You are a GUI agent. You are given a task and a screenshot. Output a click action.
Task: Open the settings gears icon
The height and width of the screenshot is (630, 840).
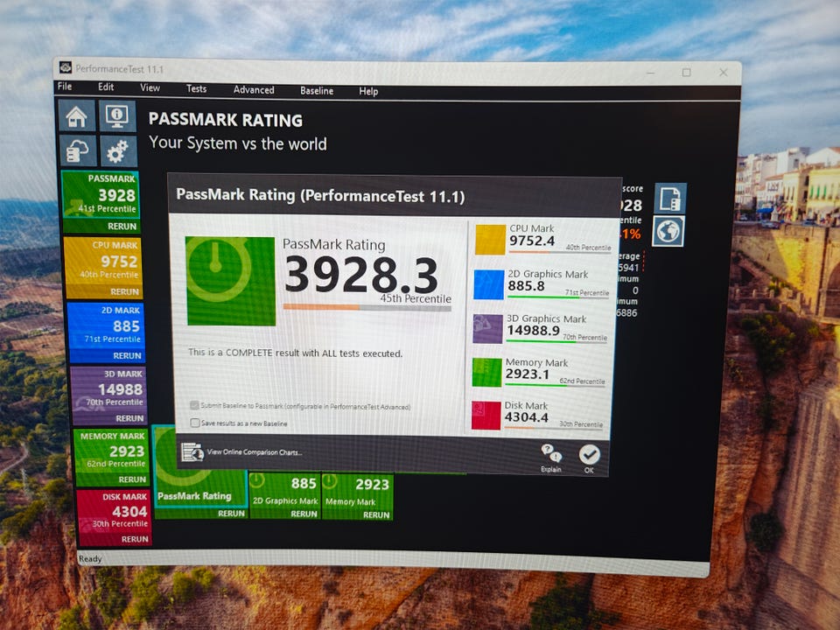(118, 151)
